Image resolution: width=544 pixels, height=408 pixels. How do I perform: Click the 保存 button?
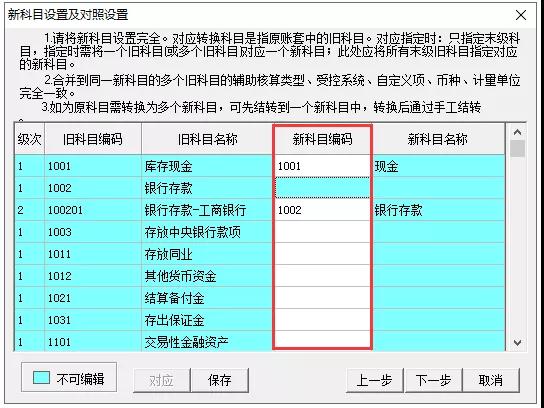pos(220,380)
